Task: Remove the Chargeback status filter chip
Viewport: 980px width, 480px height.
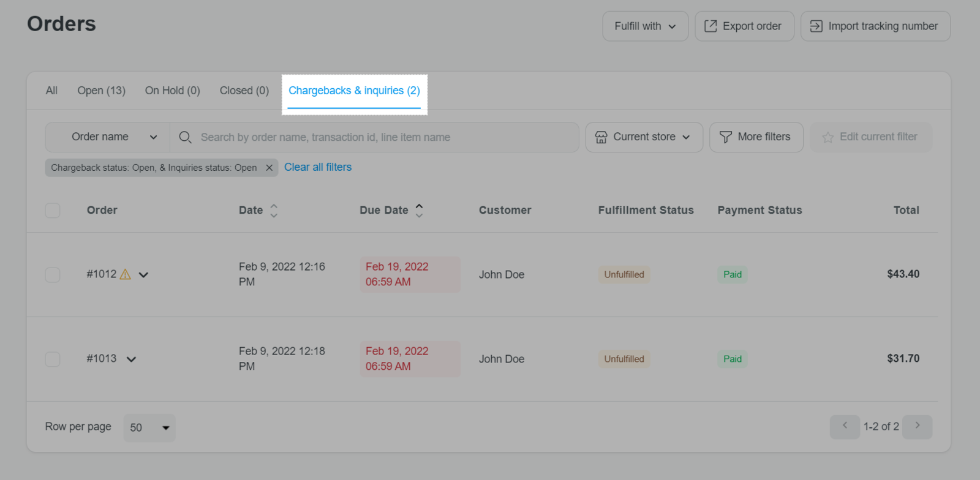Action: pyautogui.click(x=269, y=168)
